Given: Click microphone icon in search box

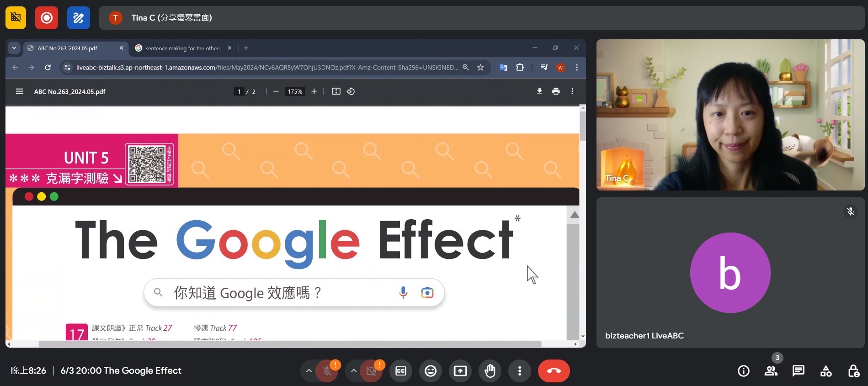Looking at the screenshot, I should [x=403, y=292].
